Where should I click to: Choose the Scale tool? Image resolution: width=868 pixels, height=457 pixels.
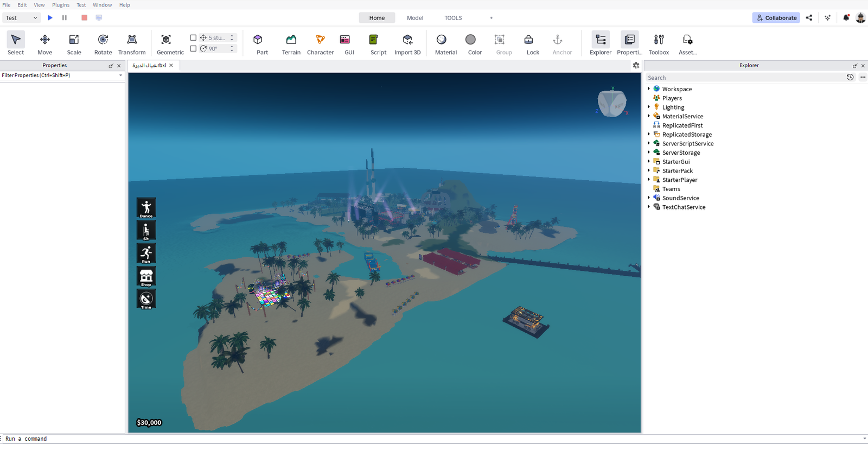(x=74, y=43)
